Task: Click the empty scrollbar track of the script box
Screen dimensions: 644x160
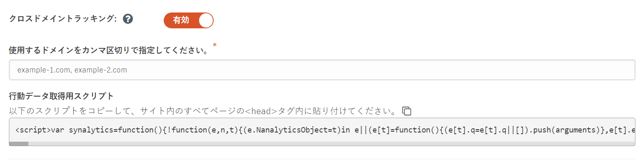Action: tap(332, 144)
